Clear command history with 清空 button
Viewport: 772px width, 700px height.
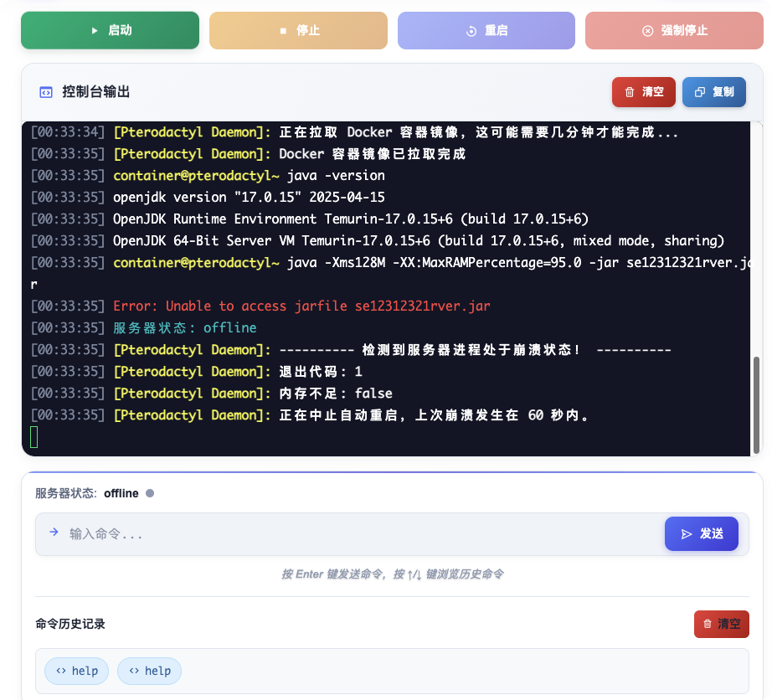pos(721,624)
